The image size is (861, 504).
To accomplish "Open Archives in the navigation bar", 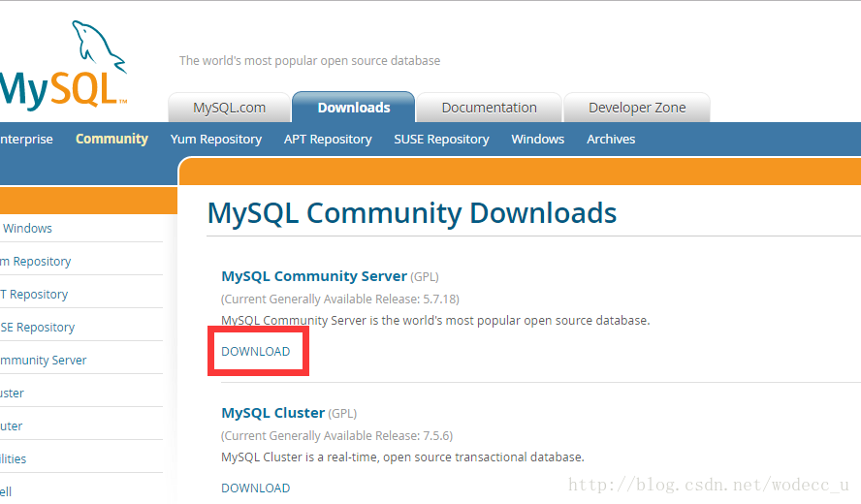I will point(611,140).
